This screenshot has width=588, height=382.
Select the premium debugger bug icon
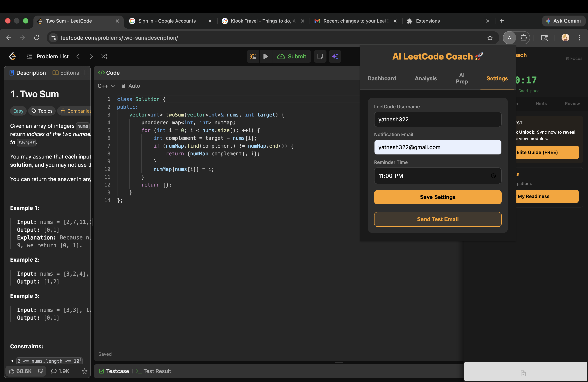click(253, 56)
